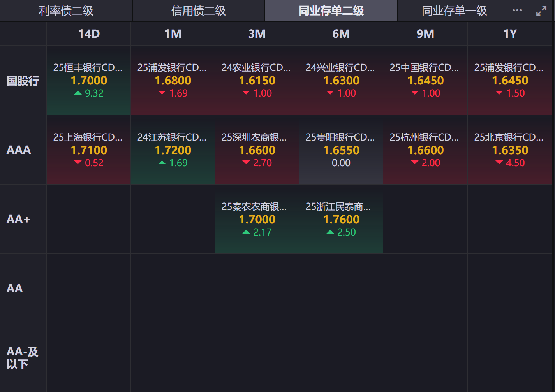Screen dimensions: 555x392
Task: Click the 1M column header
Action: pyautogui.click(x=173, y=34)
